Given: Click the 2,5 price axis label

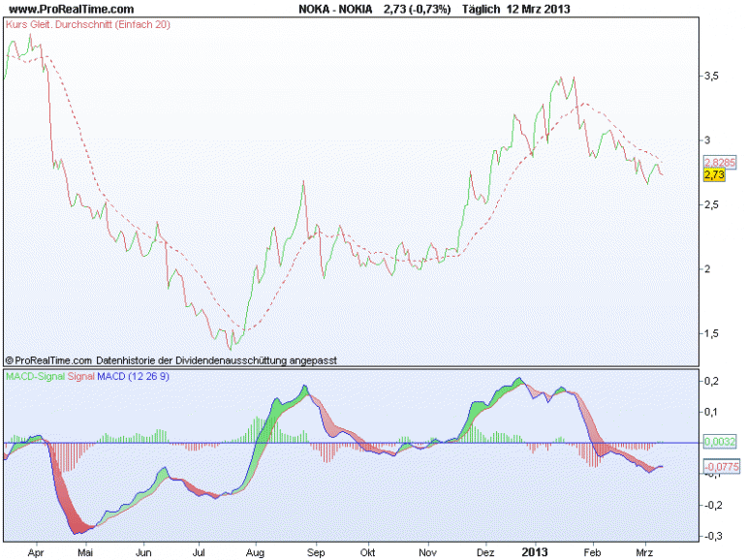Looking at the screenshot, I should pyautogui.click(x=711, y=204).
